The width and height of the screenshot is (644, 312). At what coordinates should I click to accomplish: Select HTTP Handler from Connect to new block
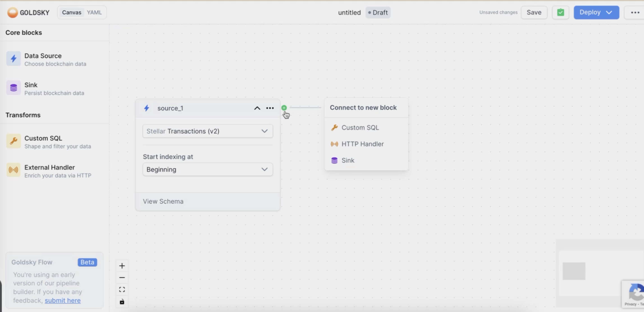pyautogui.click(x=363, y=144)
